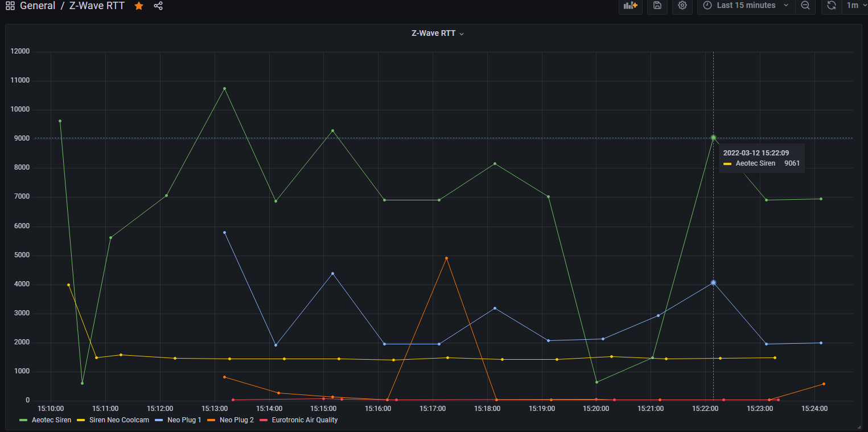
Task: Expand the Z-Wave RTT panel title menu
Action: click(437, 34)
